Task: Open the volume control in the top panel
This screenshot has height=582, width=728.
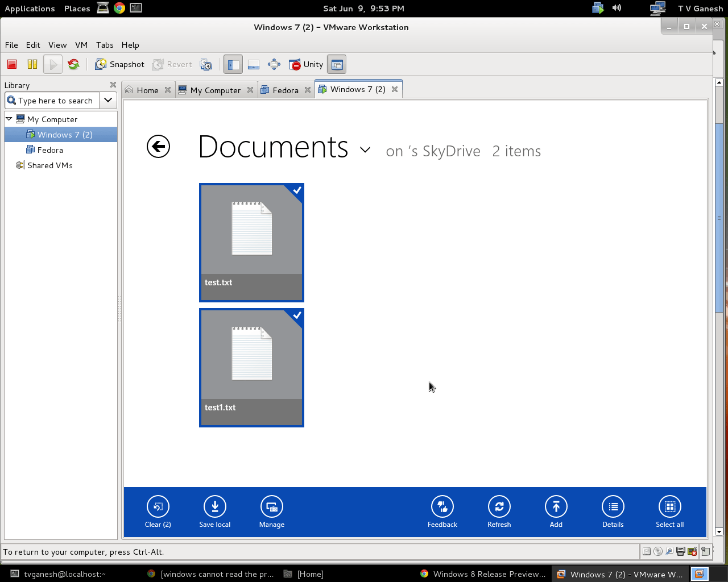Action: point(617,8)
